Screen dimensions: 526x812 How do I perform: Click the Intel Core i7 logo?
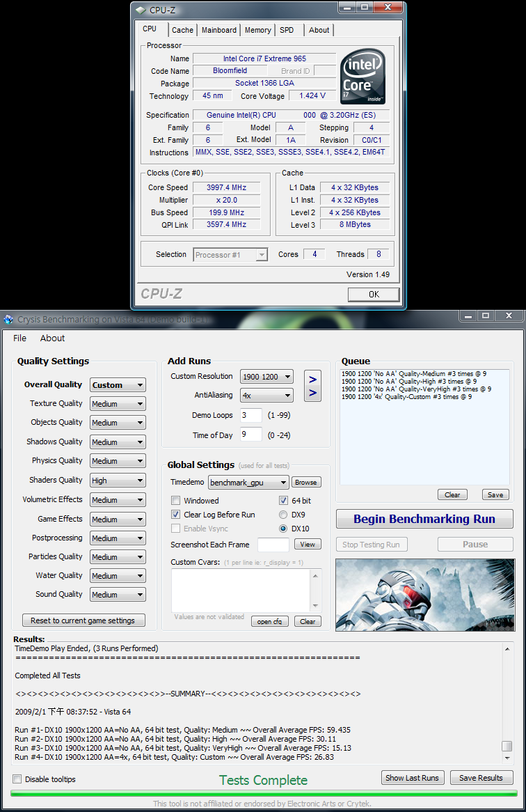point(362,77)
